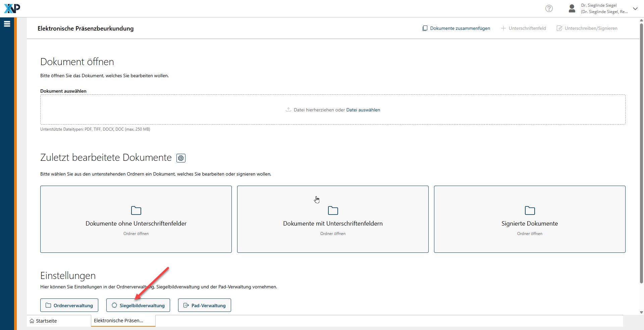Open the Pad-Verwaltung button

pyautogui.click(x=204, y=305)
